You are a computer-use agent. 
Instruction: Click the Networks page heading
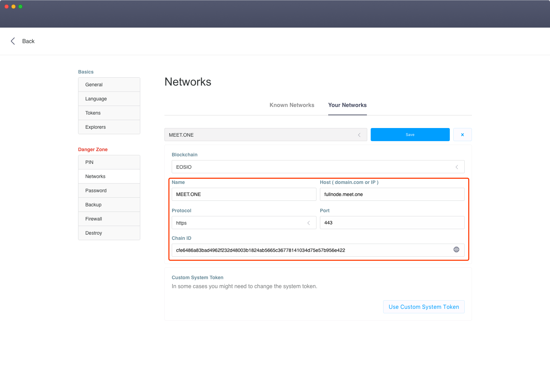click(x=188, y=82)
